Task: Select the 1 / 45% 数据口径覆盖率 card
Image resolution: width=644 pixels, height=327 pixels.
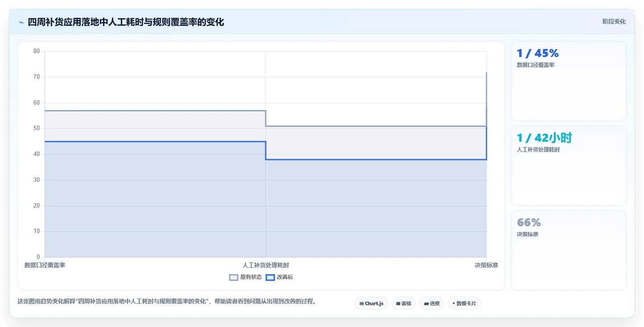Action: point(569,81)
